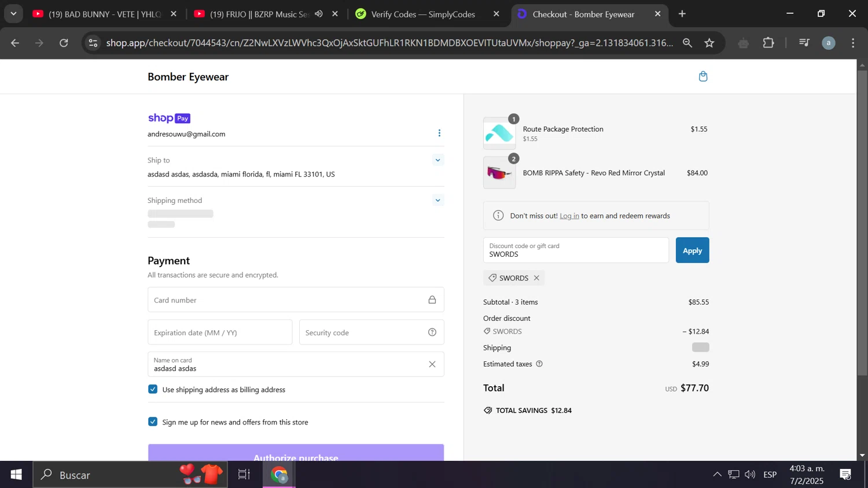Screen dimensions: 868x488
Task: Focus the Expiration date field
Action: tap(220, 332)
